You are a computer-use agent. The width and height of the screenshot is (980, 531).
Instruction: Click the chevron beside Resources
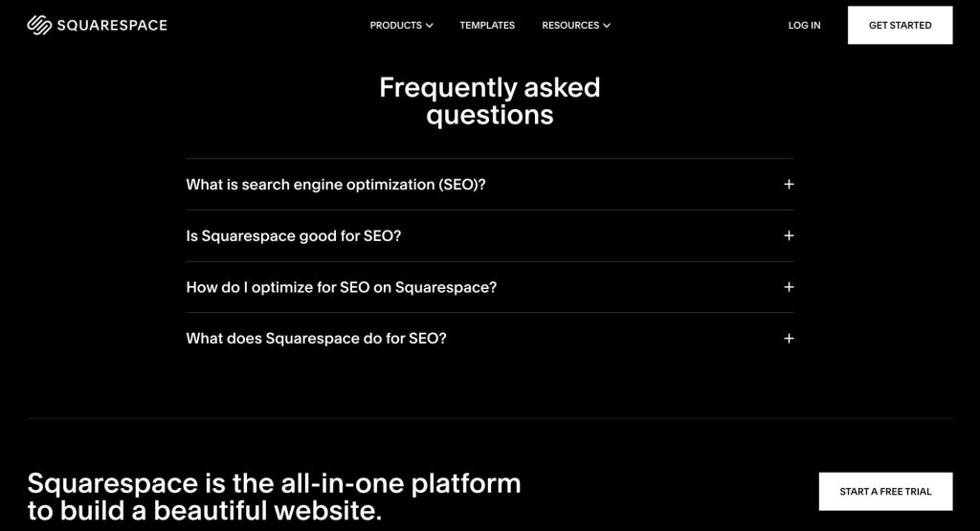pos(607,26)
